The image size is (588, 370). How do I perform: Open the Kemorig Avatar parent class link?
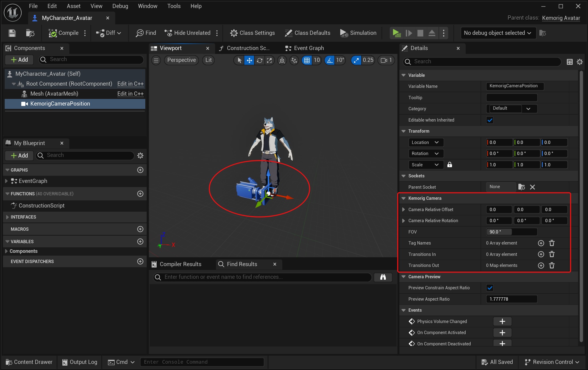(x=561, y=18)
